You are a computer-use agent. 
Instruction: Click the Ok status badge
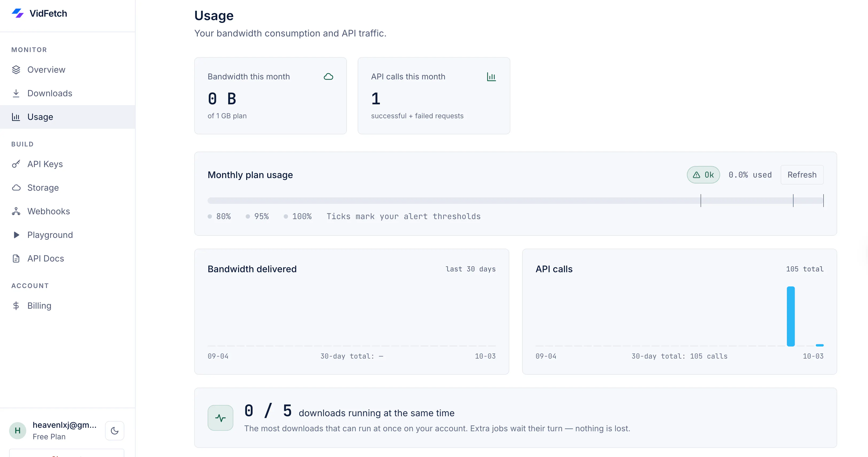point(703,175)
